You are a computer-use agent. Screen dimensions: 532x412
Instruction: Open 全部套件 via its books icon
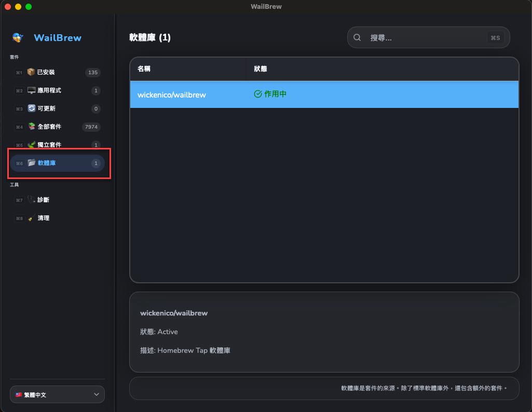pos(31,127)
